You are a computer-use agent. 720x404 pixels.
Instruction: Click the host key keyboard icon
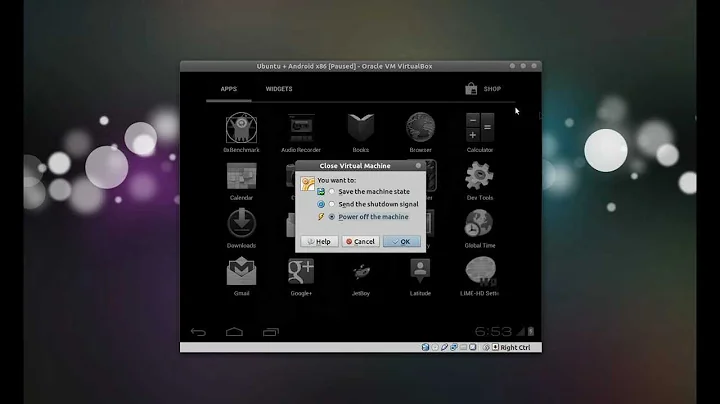pyautogui.click(x=495, y=348)
